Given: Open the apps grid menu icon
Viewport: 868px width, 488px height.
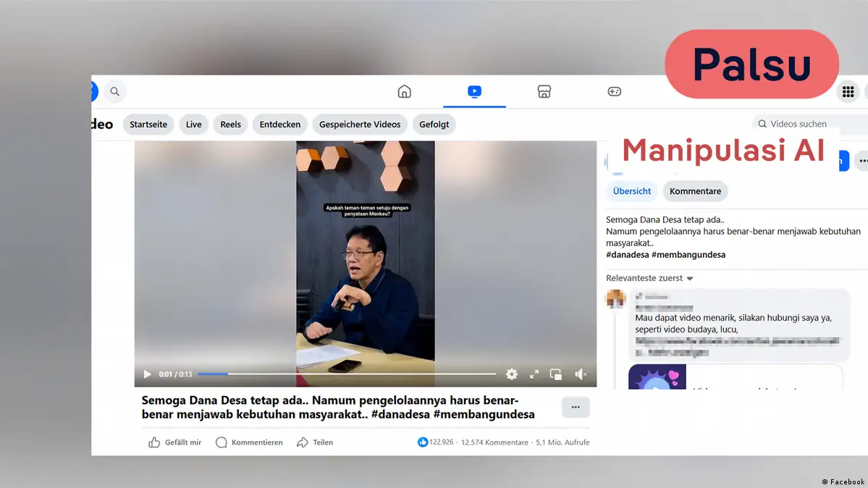Looking at the screenshot, I should click(848, 92).
